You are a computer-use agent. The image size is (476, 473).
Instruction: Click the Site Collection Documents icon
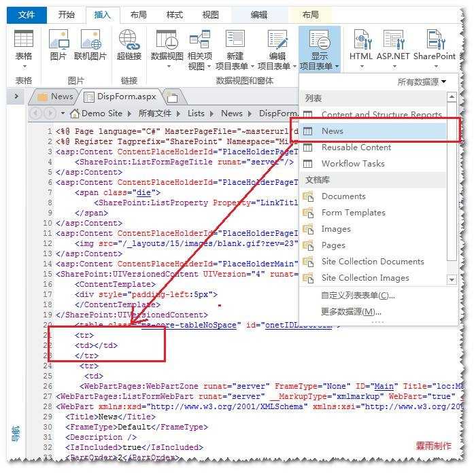[x=308, y=262]
